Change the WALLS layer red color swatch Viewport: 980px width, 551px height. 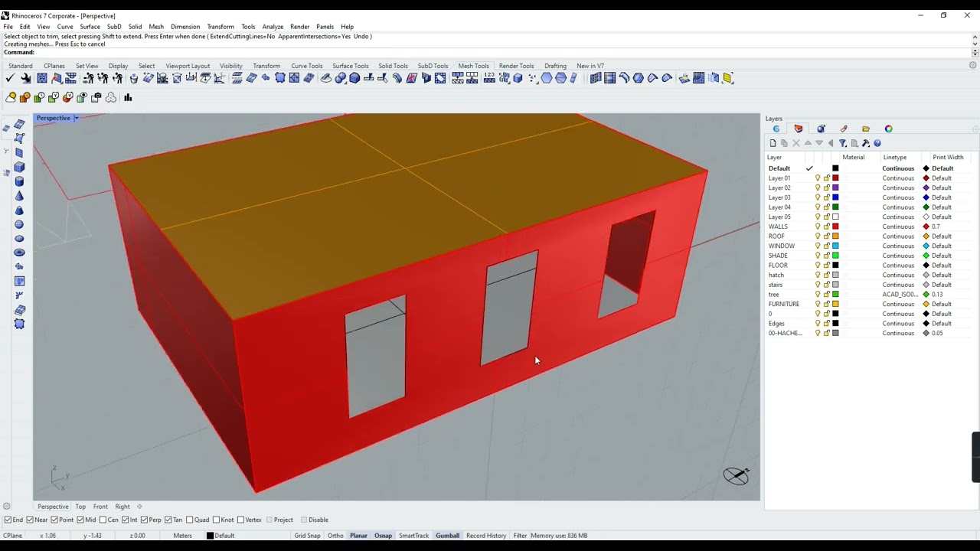(835, 227)
